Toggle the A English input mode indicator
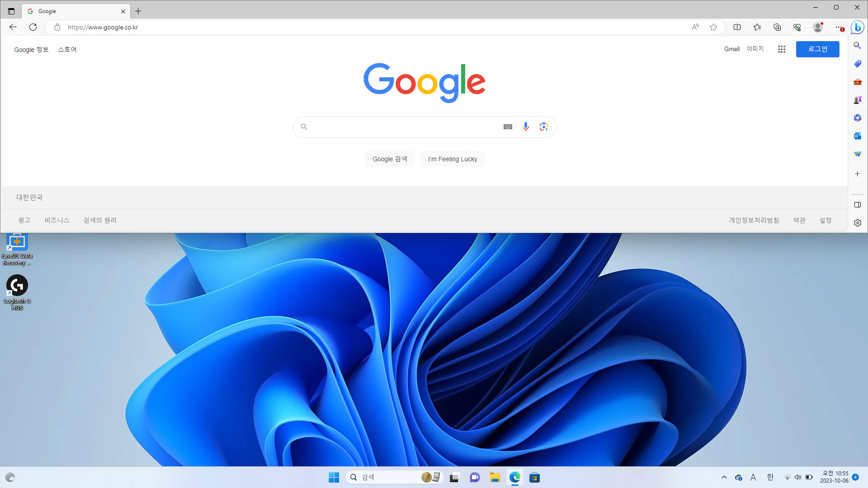This screenshot has width=868, height=488. [x=753, y=477]
